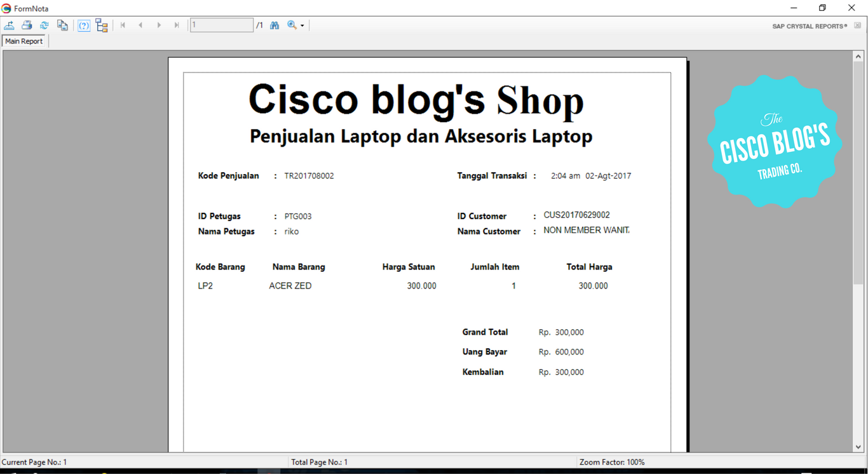The height and width of the screenshot is (474, 868).
Task: Click the FormNota app icon in title bar
Action: coord(6,8)
